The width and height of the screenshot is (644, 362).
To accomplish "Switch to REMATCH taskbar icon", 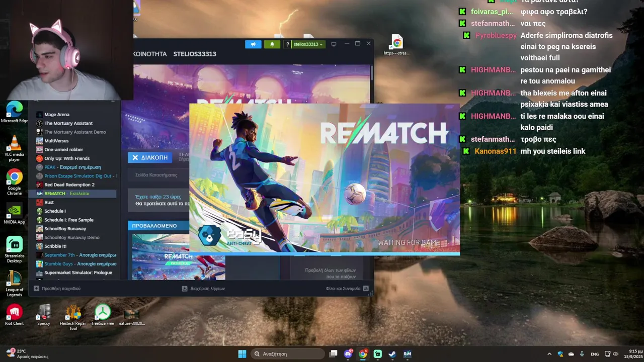I will click(x=408, y=354).
